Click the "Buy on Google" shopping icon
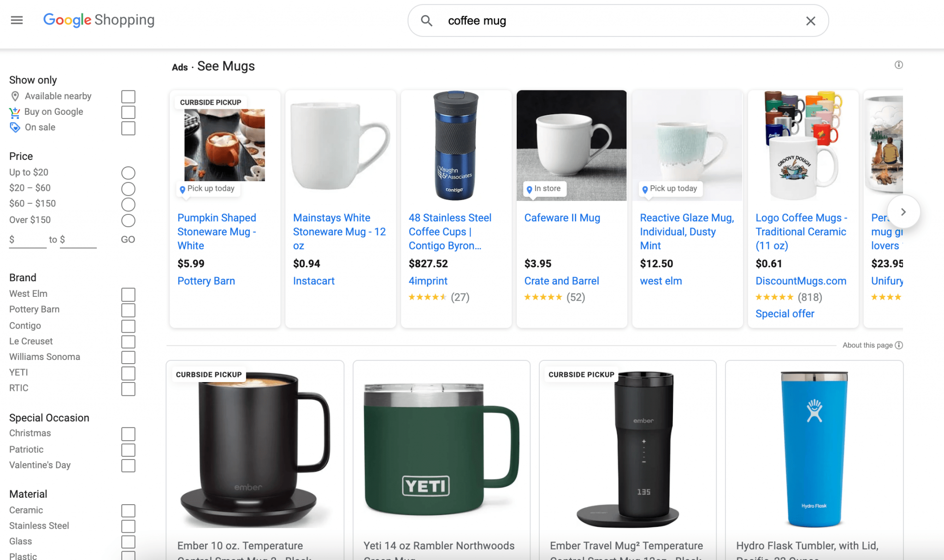 coord(14,112)
